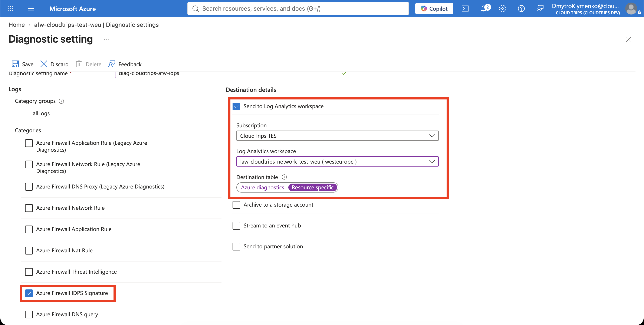
Task: Open the Azure portal apps grid icon
Action: click(x=10, y=9)
